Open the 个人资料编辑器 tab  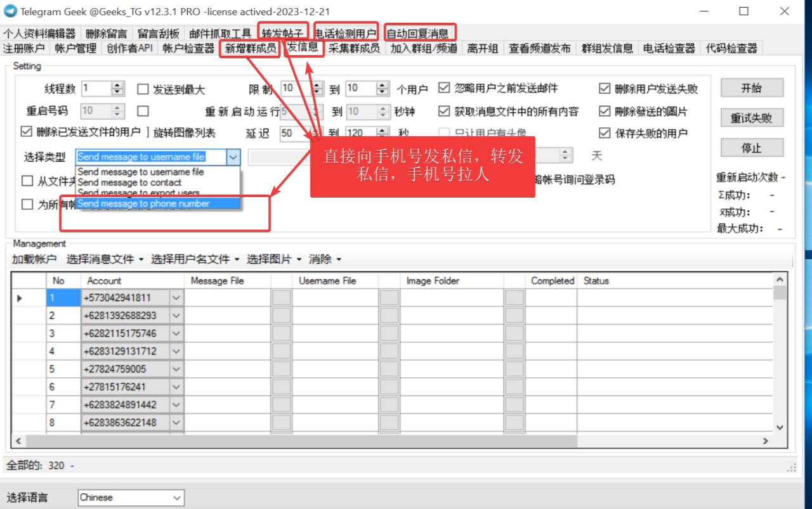pyautogui.click(x=39, y=34)
